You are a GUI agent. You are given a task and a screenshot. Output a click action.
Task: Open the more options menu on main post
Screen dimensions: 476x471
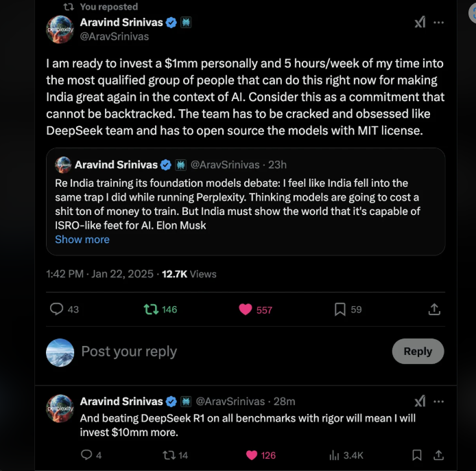point(439,22)
